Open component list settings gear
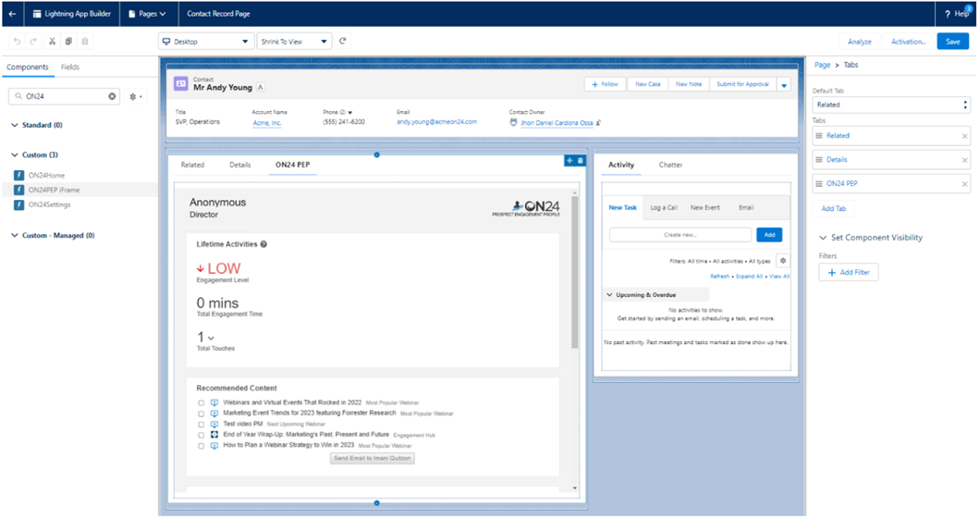 click(136, 97)
